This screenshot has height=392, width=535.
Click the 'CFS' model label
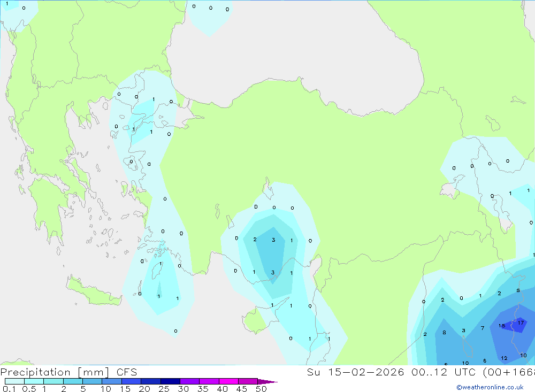click(127, 372)
